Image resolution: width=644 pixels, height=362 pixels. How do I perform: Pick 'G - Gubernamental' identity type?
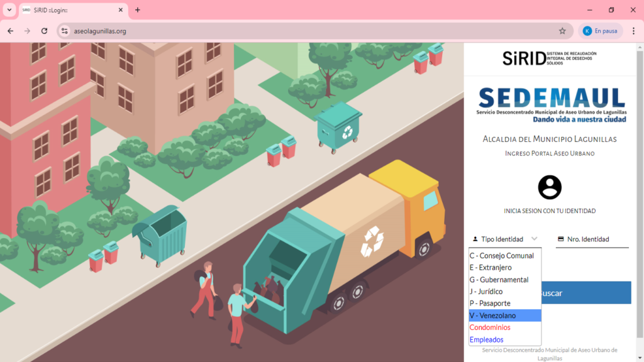[499, 280]
